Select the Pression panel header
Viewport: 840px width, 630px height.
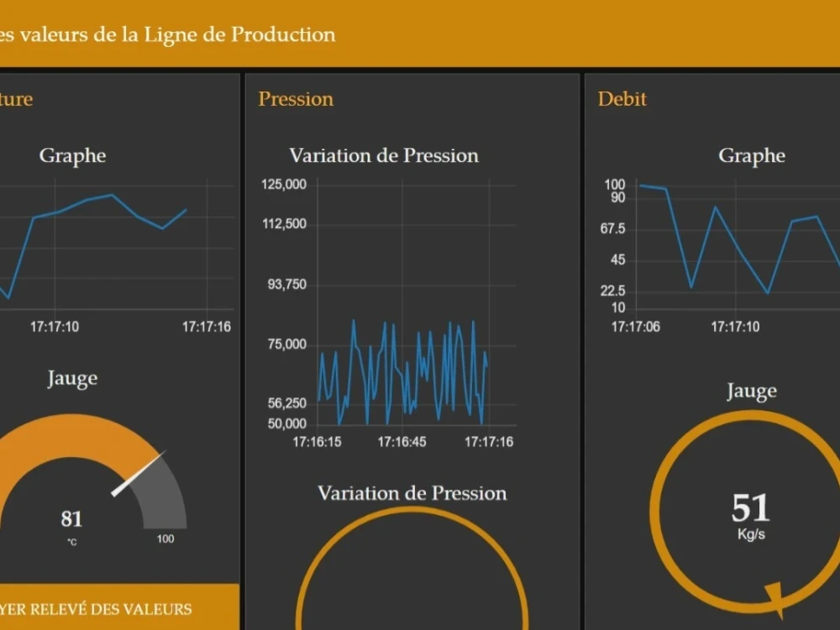click(x=296, y=98)
